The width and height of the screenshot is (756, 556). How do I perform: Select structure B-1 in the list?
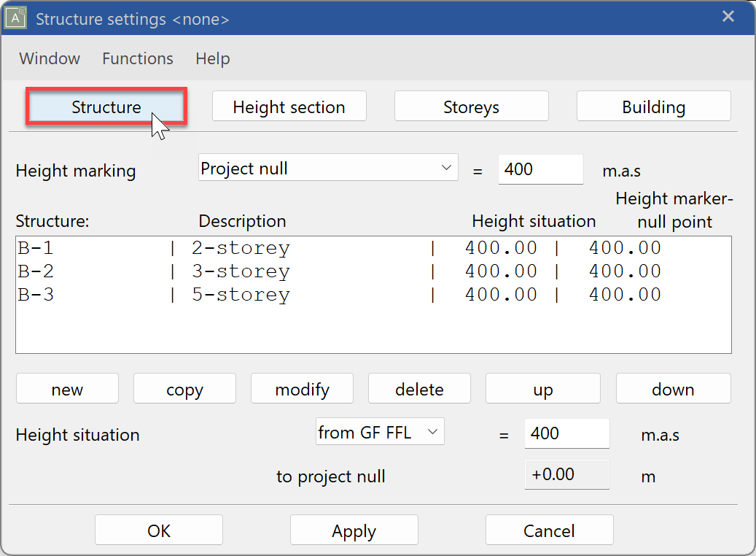[x=219, y=247]
